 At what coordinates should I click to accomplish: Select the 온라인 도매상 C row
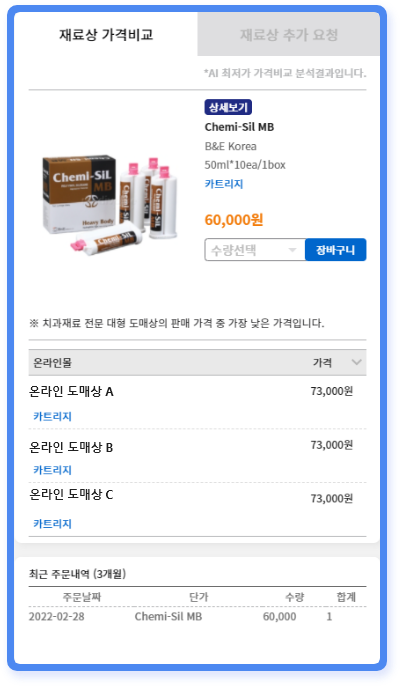point(197,510)
